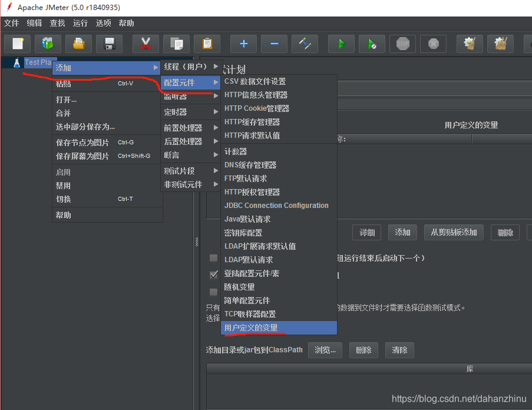This screenshot has width=532, height=410.
Task: Expand the 后置处理器 submenu
Action: click(x=191, y=141)
